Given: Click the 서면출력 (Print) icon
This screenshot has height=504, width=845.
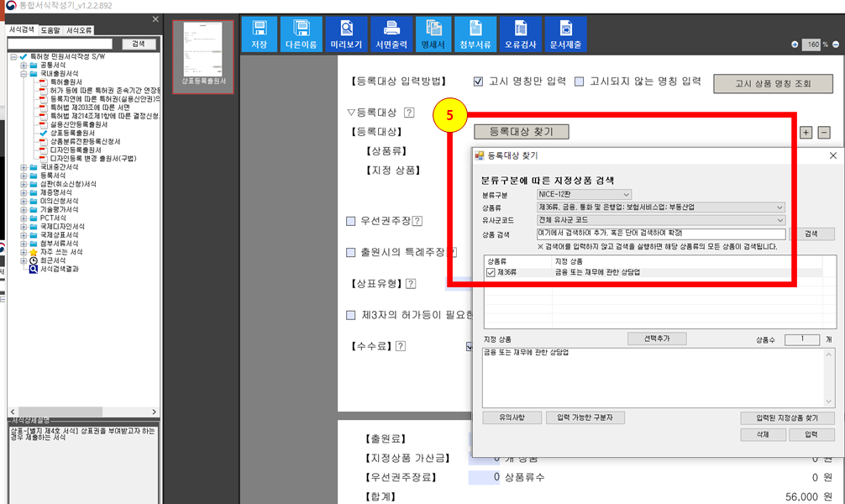Looking at the screenshot, I should click(390, 34).
